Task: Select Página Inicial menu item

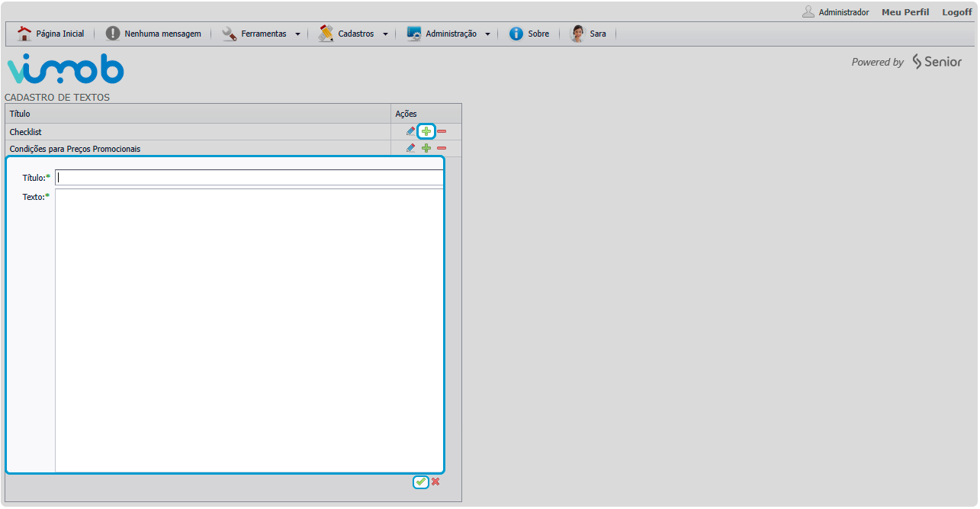Action: 60,34
